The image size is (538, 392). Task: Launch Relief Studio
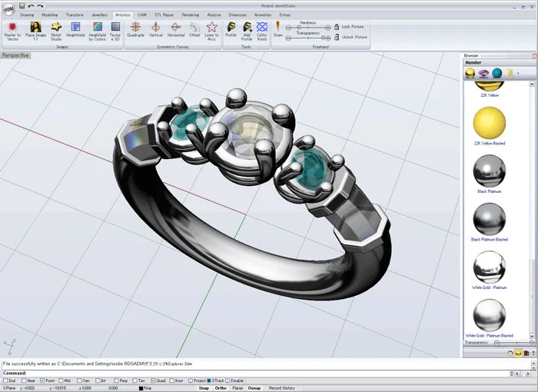pyautogui.click(x=56, y=32)
